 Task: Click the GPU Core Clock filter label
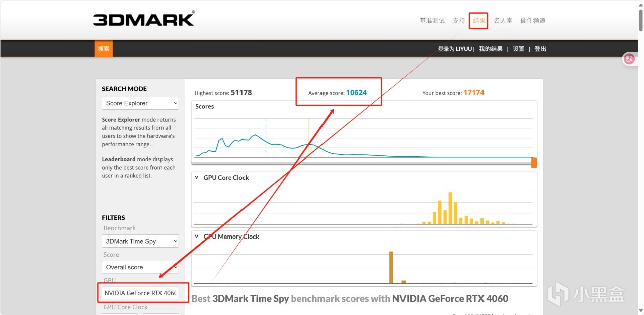click(126, 307)
